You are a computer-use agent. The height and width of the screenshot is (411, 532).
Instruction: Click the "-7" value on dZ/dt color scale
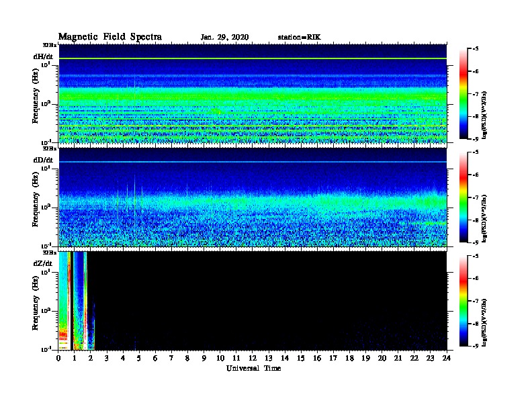[x=476, y=301]
